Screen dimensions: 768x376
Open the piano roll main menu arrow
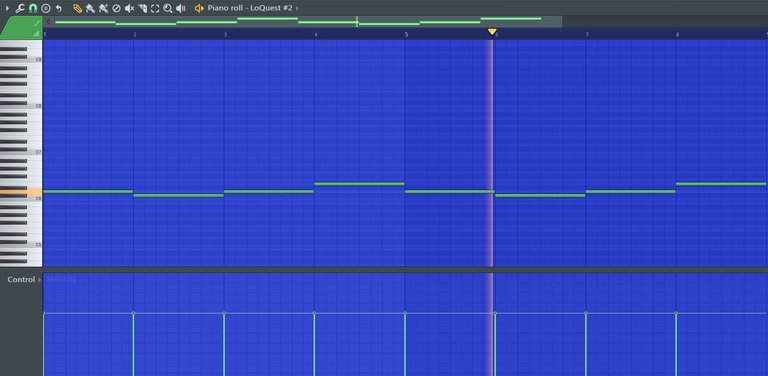[x=7, y=8]
